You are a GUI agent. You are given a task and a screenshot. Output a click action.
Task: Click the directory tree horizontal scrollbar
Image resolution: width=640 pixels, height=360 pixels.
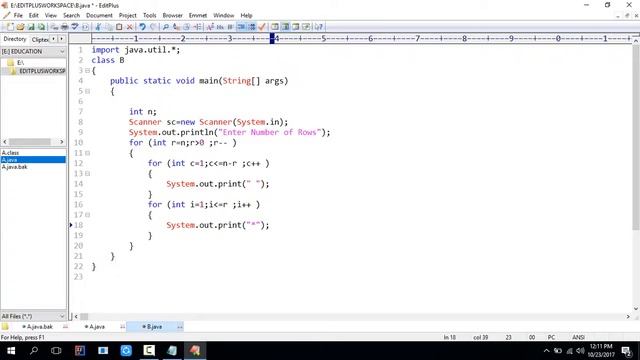click(33, 142)
